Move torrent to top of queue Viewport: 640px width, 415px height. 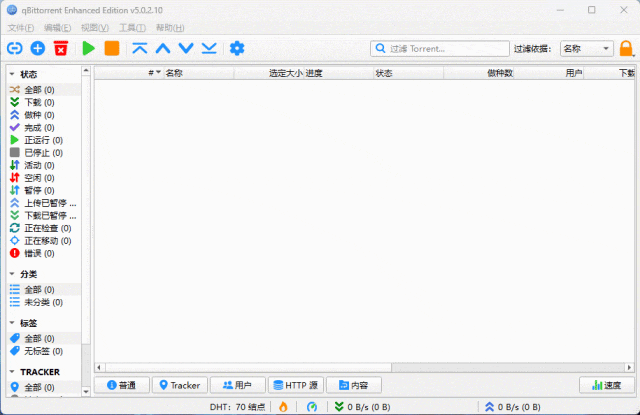[x=140, y=49]
